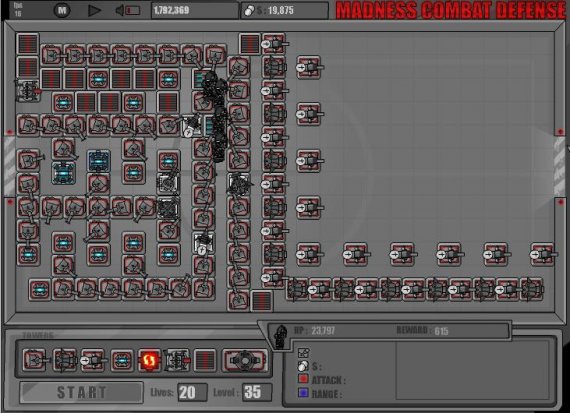
Task: Mute sound via the speaker icon
Action: click(x=120, y=10)
